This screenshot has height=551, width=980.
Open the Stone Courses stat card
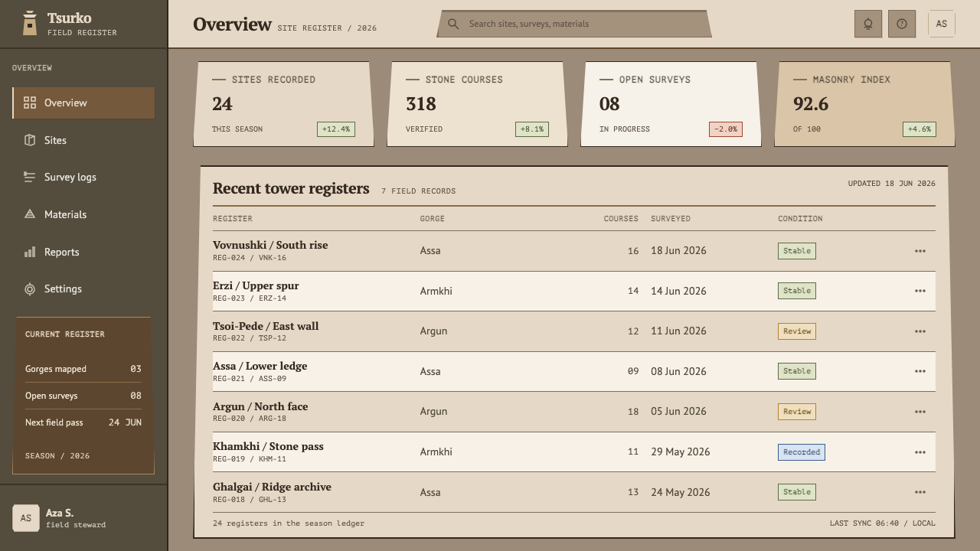[477, 104]
